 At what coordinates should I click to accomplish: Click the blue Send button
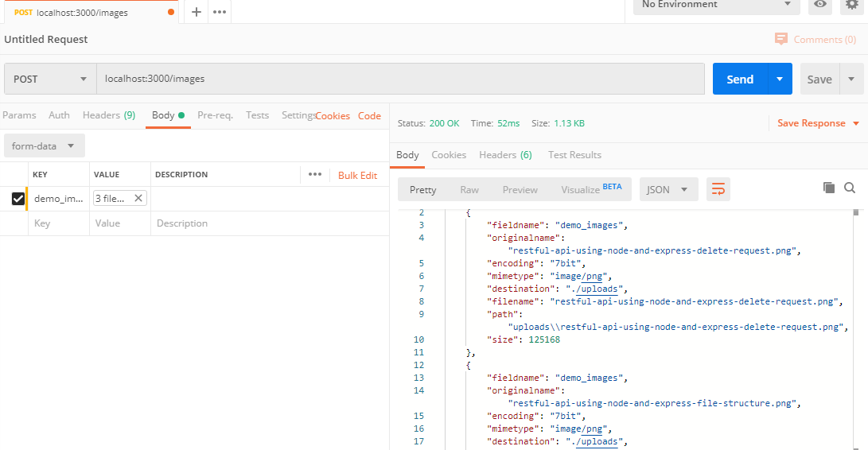pos(739,80)
